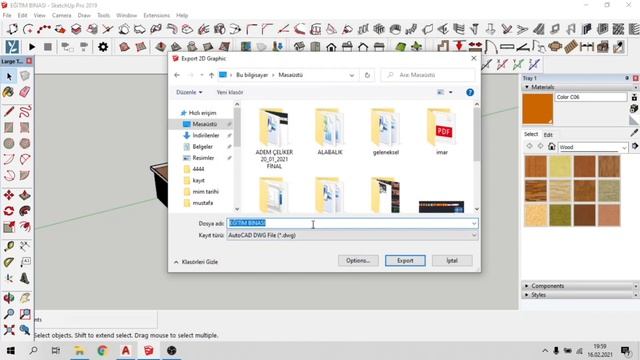Click the large orange current material swatch
The width and height of the screenshot is (640, 360).
point(538,109)
